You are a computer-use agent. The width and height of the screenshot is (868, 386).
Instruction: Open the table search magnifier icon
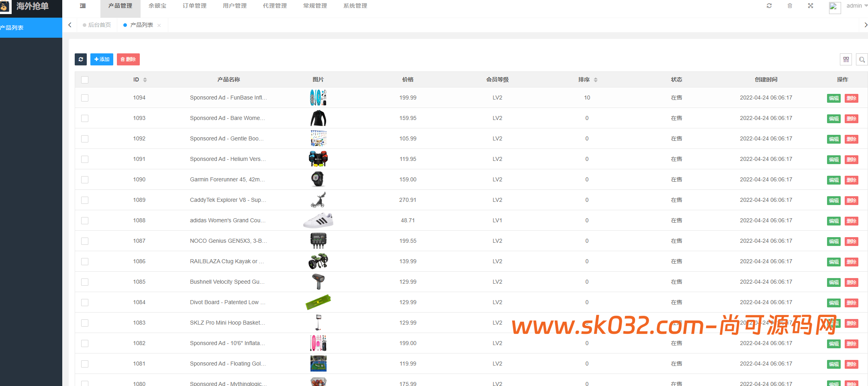pos(862,59)
